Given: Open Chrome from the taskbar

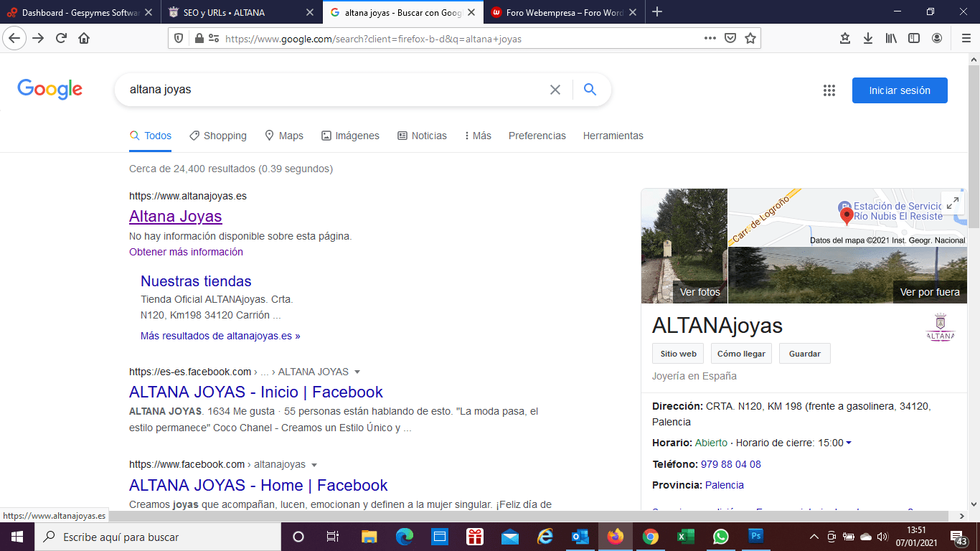Looking at the screenshot, I should pyautogui.click(x=650, y=537).
